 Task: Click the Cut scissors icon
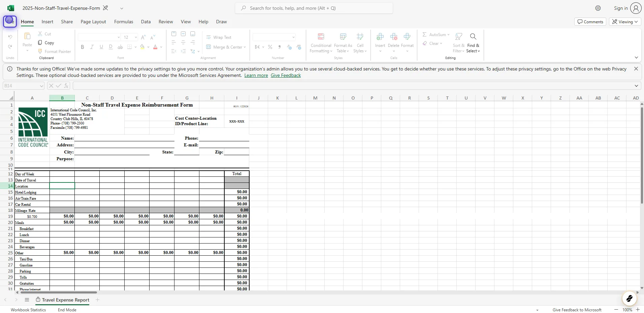pos(40,34)
